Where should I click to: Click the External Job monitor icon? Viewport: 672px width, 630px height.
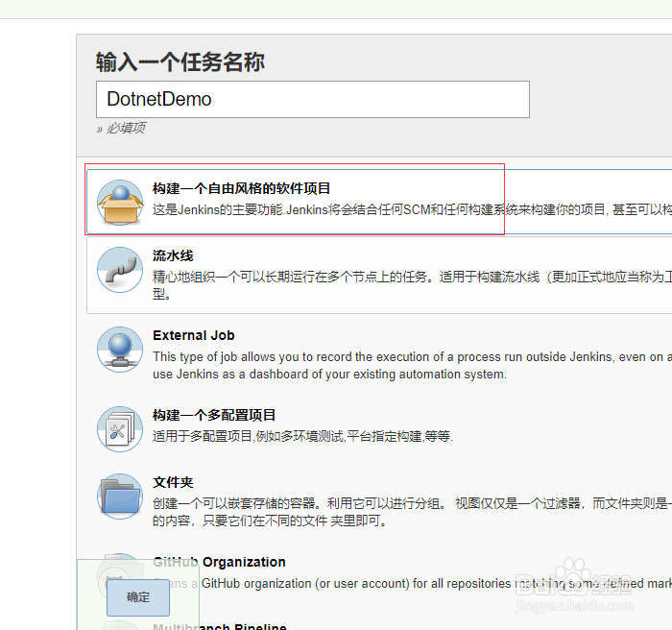coord(120,350)
